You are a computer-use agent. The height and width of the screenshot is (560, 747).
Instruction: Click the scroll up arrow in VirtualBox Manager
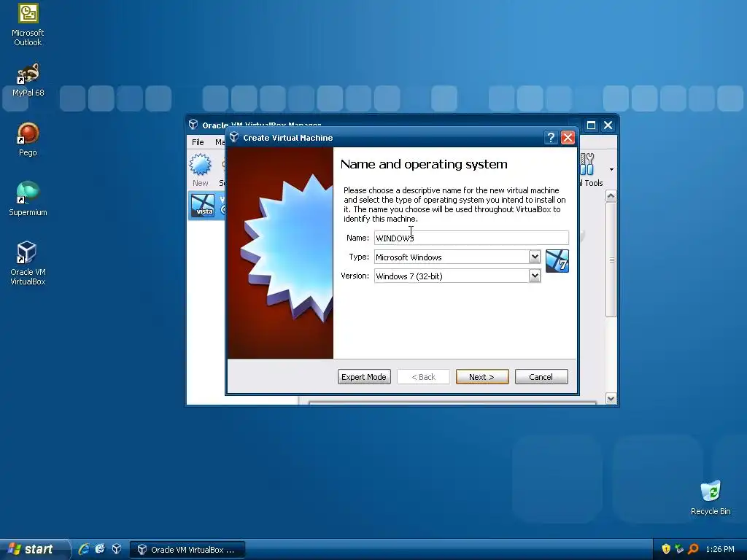[611, 196]
